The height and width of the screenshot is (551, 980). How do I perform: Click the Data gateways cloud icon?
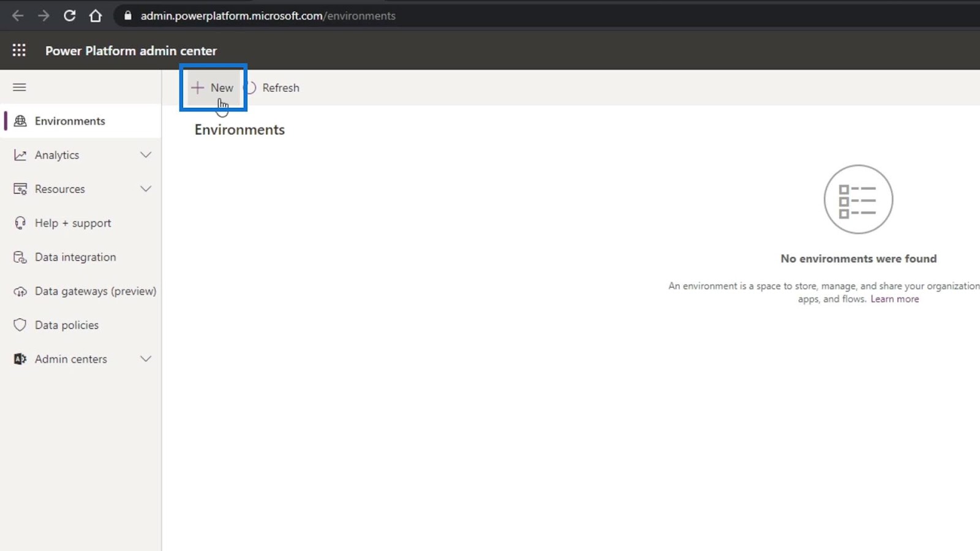20,291
